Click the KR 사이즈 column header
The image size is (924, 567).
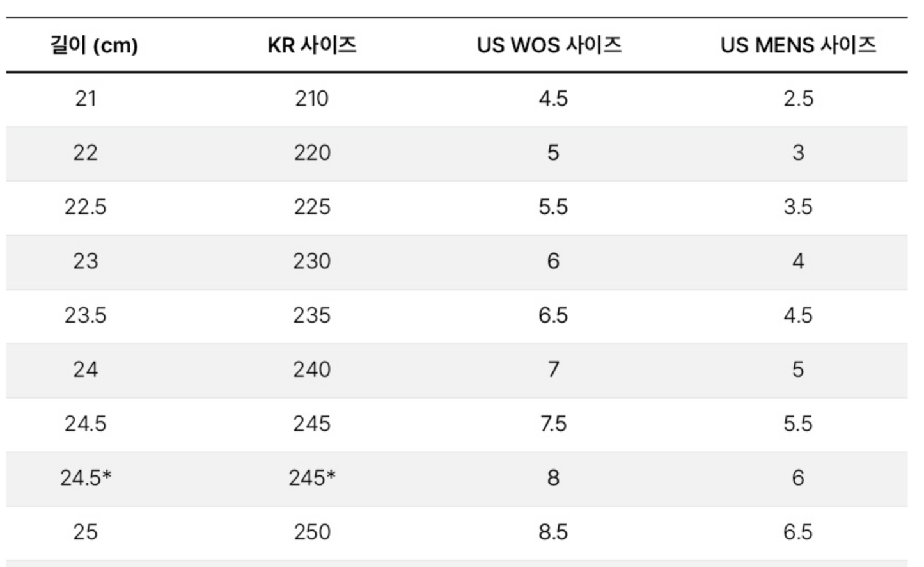312,45
